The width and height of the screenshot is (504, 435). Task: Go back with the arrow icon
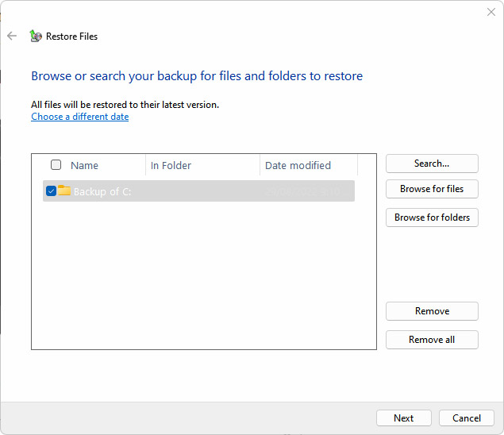tap(12, 36)
